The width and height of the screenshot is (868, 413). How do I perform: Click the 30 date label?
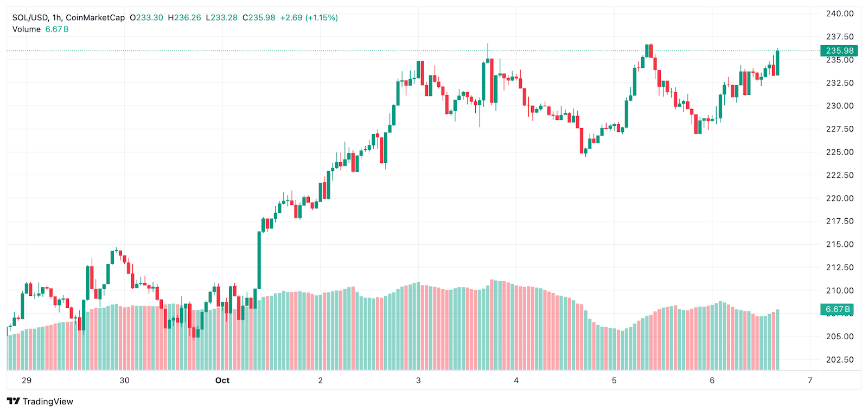tap(124, 380)
